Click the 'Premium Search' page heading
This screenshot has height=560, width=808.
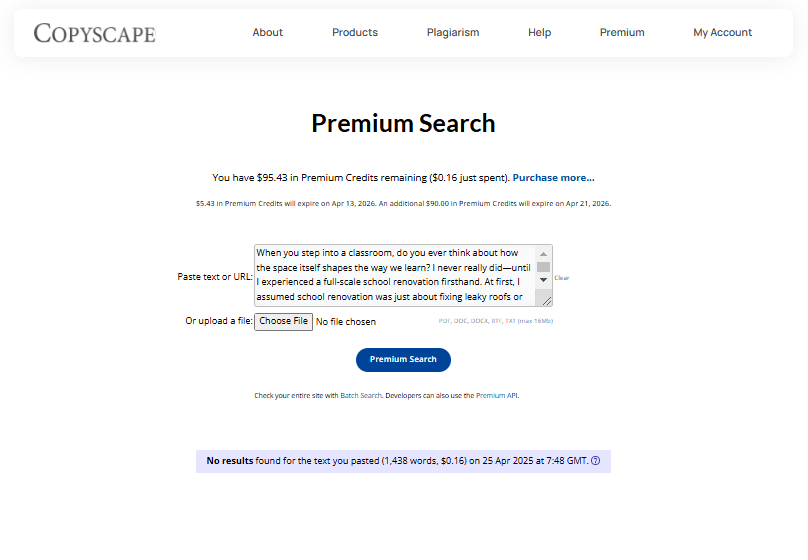(x=403, y=124)
